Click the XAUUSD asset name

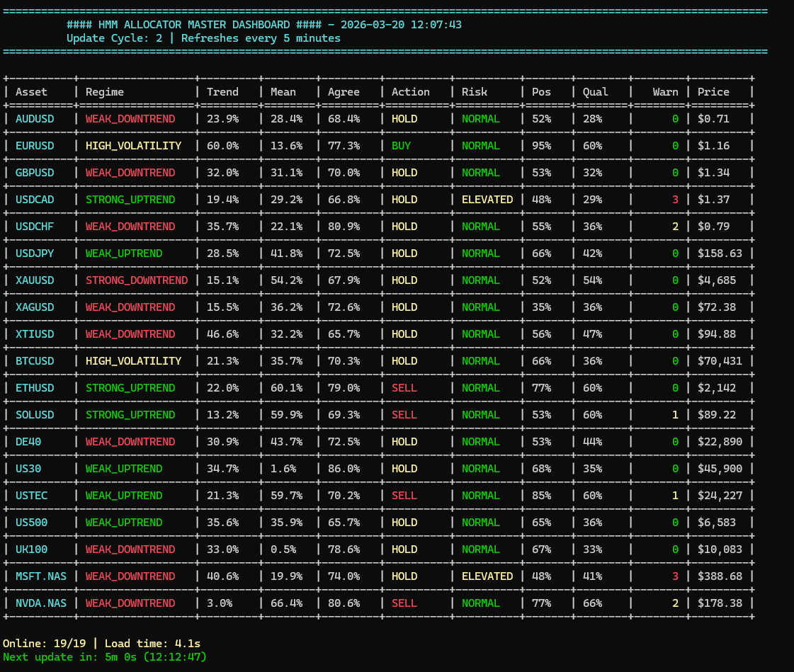(35, 280)
